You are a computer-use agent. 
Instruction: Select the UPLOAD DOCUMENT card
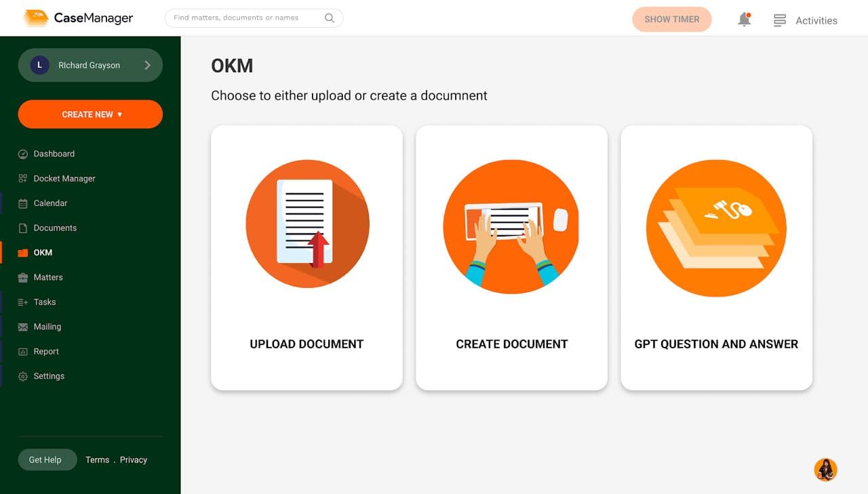(x=307, y=258)
